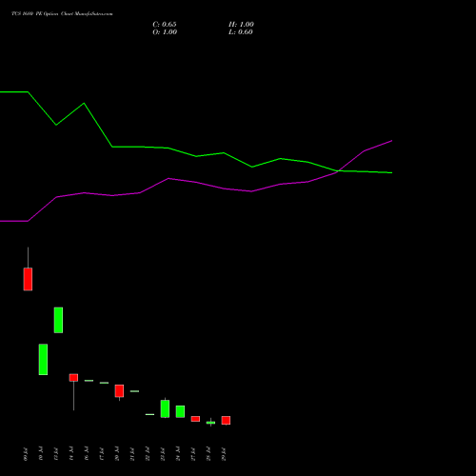The image size is (476, 476).
Task: Click the "21 Jul" date label
Action: 132,454
